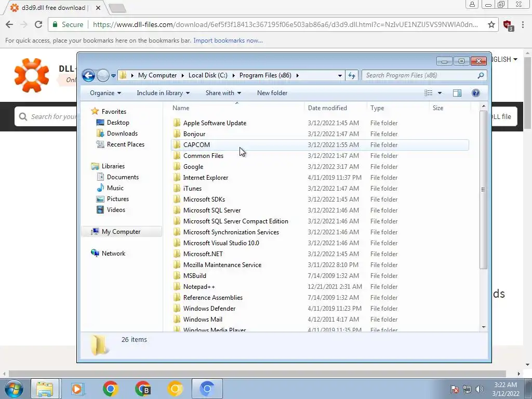
Task: Select the Internet Explorer folder icon
Action: pos(177,178)
